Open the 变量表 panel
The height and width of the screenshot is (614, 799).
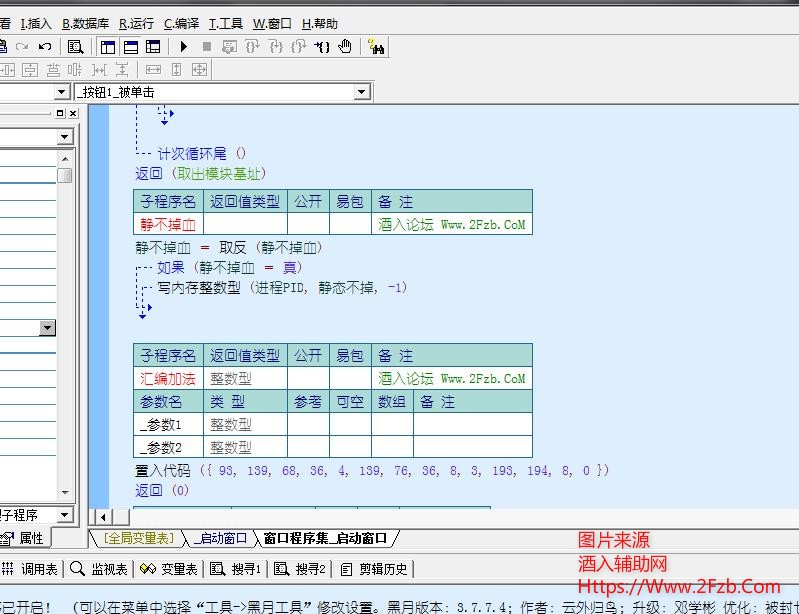point(168,569)
